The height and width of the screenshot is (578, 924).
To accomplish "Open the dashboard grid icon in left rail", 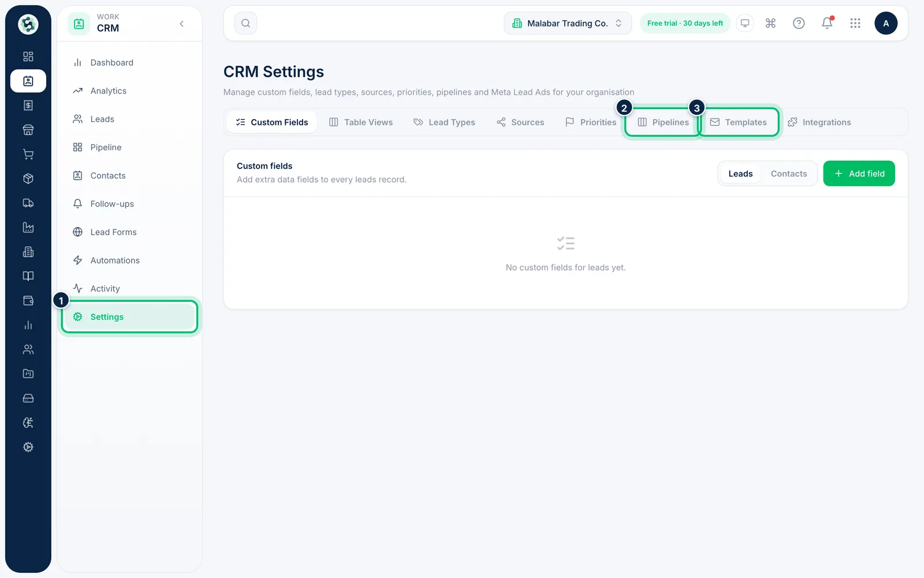I will [28, 57].
